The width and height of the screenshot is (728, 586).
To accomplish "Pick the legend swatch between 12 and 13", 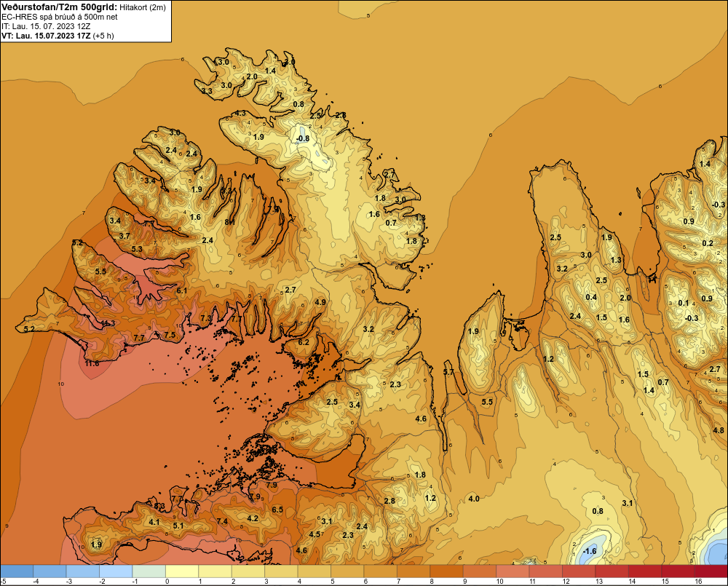I will click(x=579, y=571).
